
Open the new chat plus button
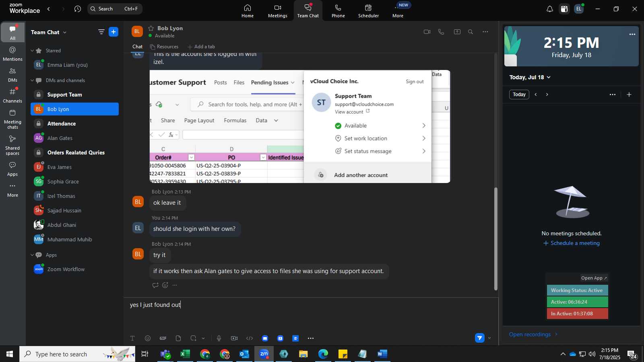pos(114,32)
